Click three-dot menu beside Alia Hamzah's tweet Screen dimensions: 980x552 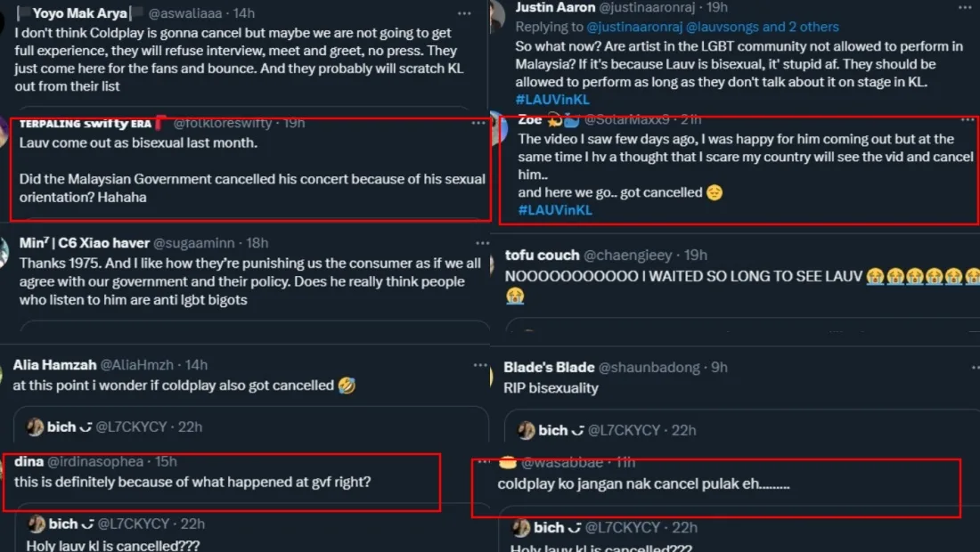(480, 365)
